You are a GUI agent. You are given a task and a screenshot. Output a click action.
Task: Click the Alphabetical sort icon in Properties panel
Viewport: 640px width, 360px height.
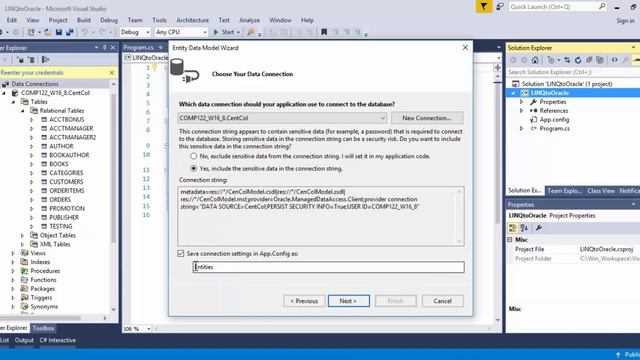(x=524, y=228)
